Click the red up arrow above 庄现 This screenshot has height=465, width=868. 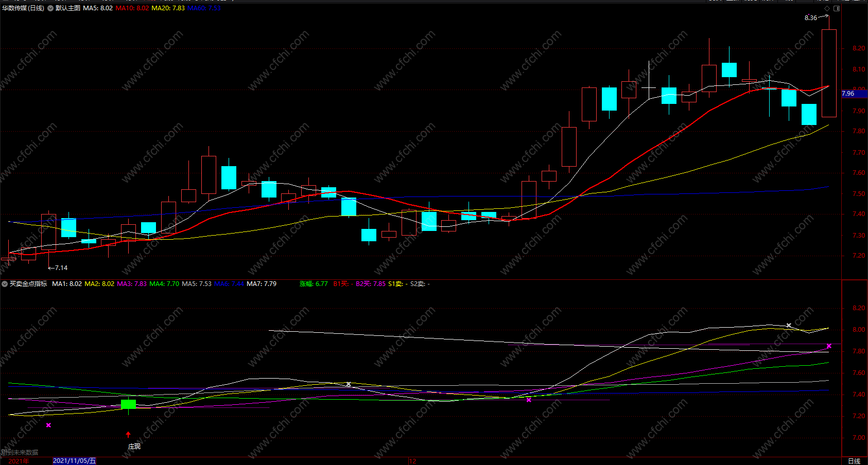pos(128,435)
